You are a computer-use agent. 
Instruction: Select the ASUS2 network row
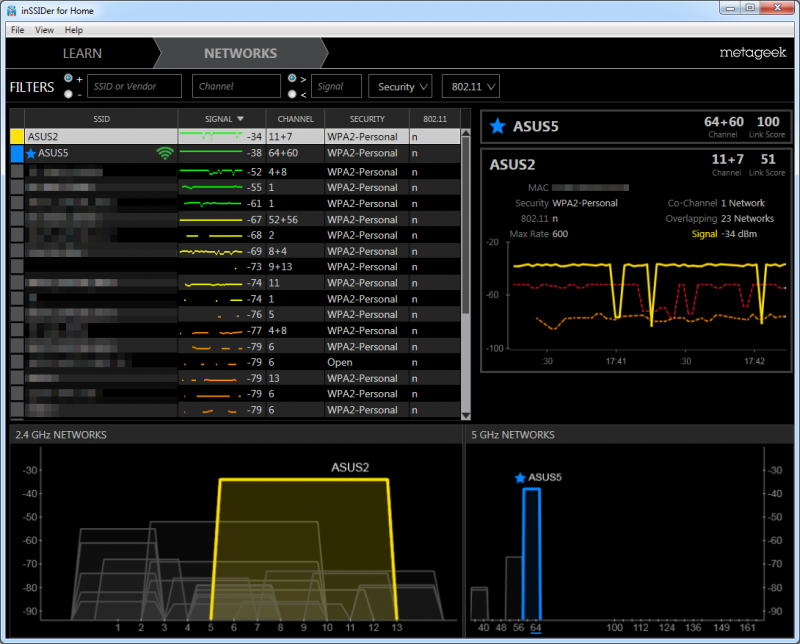click(235, 137)
